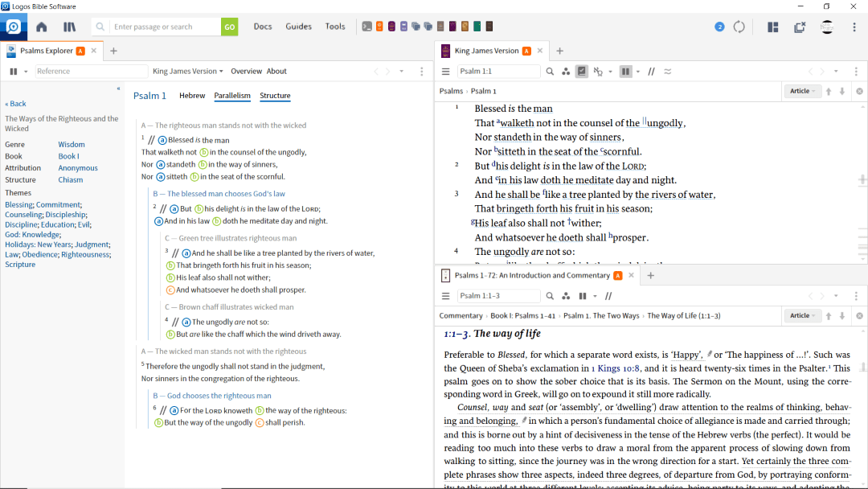This screenshot has width=868, height=489.
Task: Open the Layouts icon
Action: tap(773, 27)
